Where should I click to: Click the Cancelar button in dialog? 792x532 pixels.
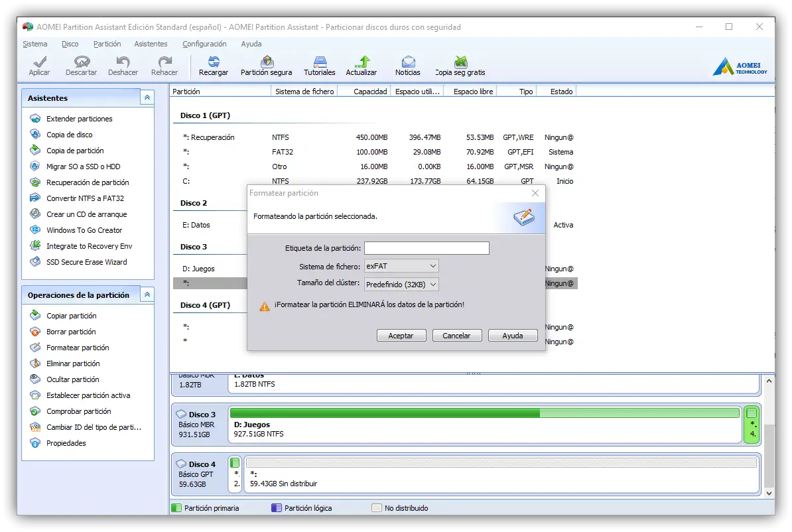pos(456,336)
